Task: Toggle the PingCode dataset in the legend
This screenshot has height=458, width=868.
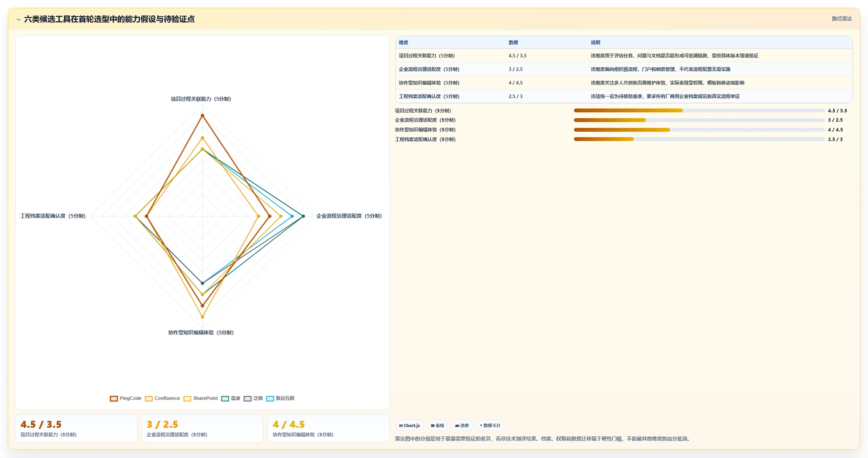Action: click(126, 398)
